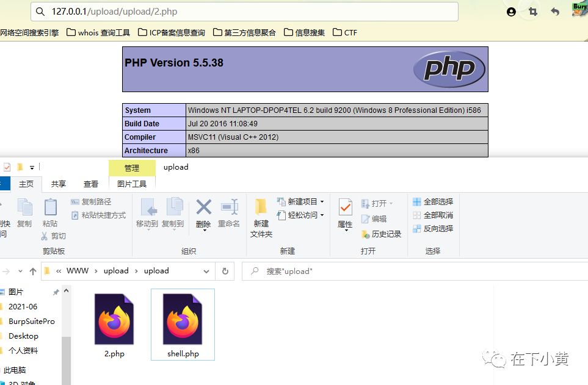Open the 第三方信息聚合 bookmark folder

244,32
